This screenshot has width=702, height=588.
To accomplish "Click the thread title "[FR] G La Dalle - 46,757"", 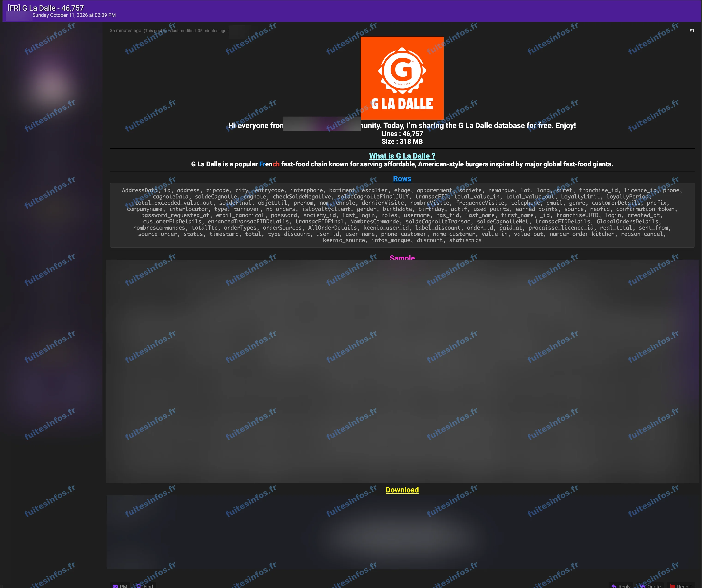I will (46, 8).
